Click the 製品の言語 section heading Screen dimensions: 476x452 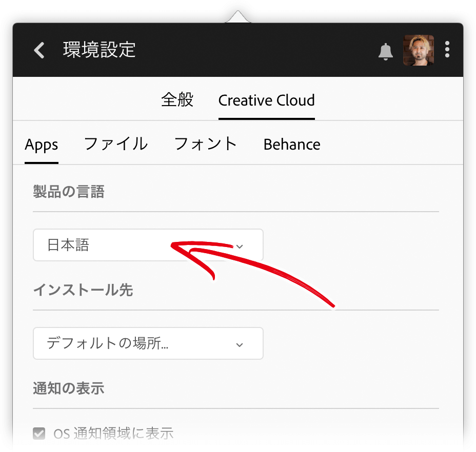click(x=69, y=192)
